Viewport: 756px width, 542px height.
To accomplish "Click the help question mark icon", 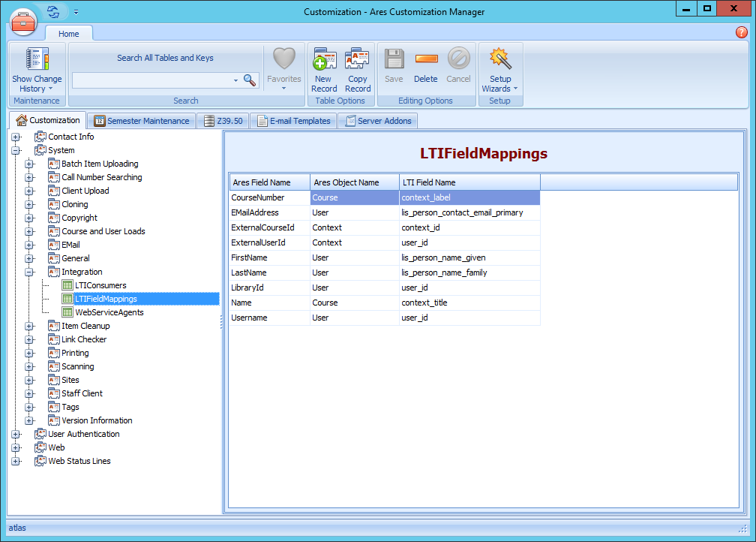I will 742,32.
